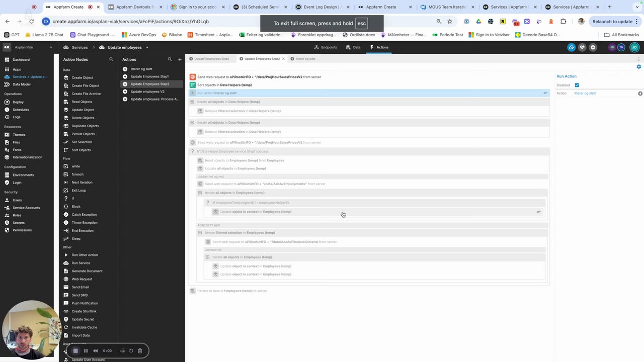
Task: Open the Itterer og slett editor tab
Action: 305,59
